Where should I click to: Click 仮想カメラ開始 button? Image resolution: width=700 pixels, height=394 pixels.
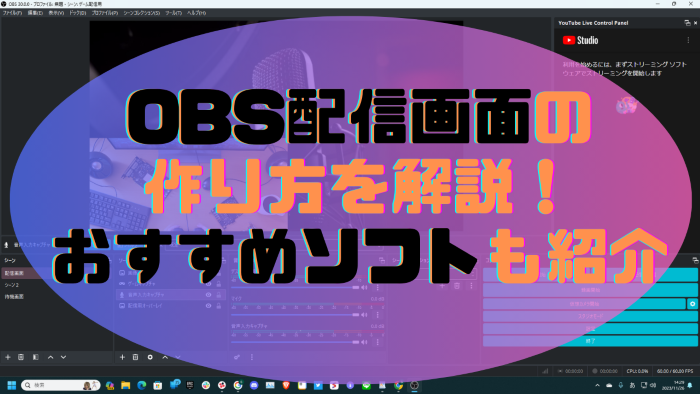tap(584, 303)
